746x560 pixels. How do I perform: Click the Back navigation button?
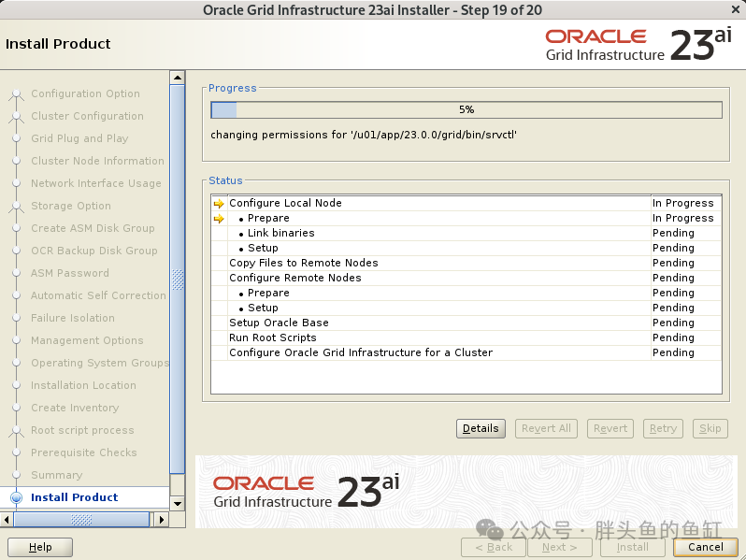[x=494, y=547]
